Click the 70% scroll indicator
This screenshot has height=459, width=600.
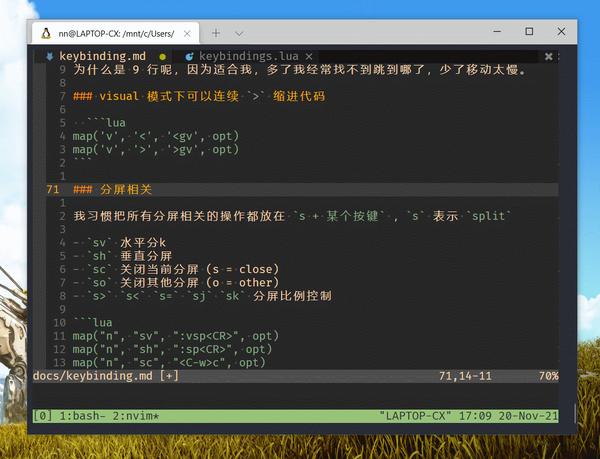[548, 376]
